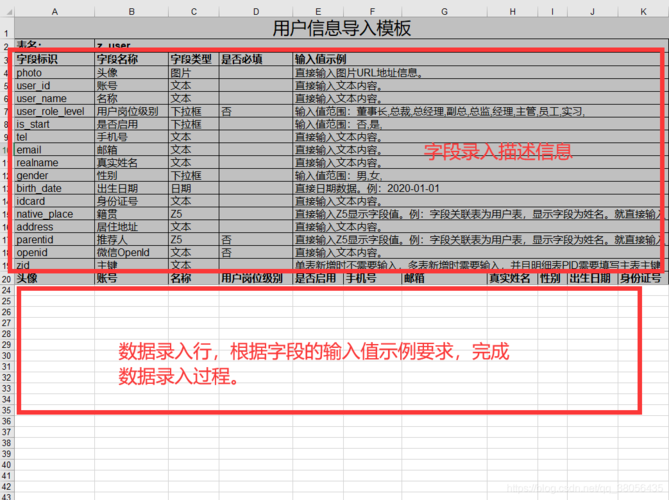Click the idcard cell

(55, 201)
